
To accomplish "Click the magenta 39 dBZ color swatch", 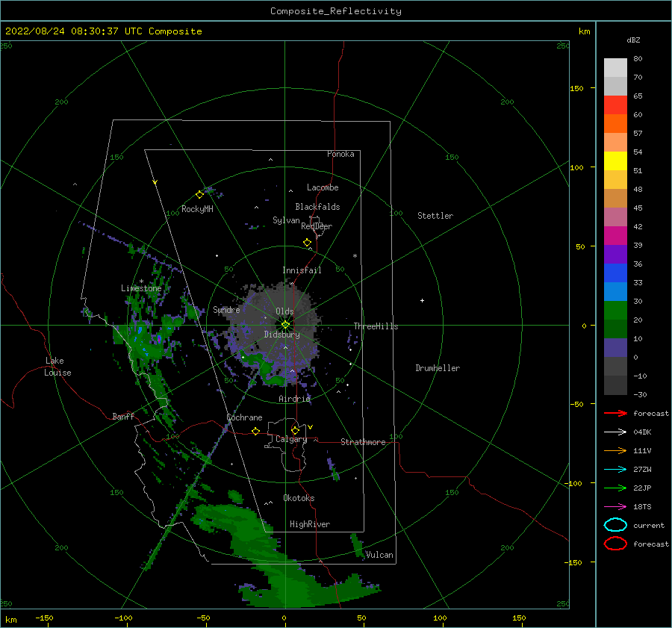I will pyautogui.click(x=615, y=235).
